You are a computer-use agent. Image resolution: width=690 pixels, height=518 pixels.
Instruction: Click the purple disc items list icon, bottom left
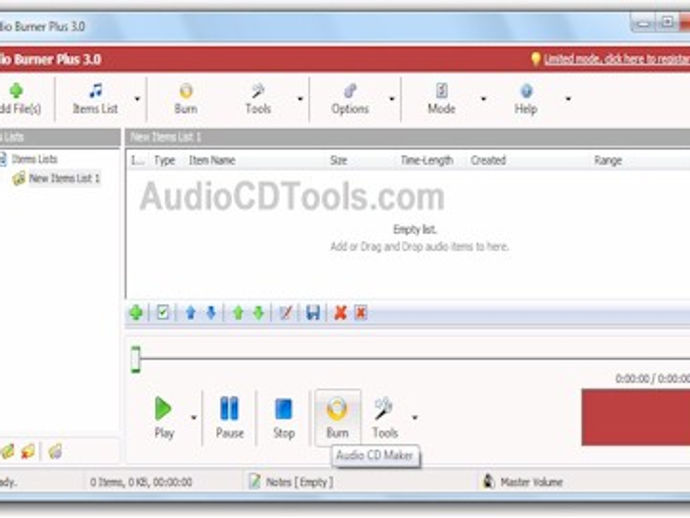click(x=55, y=452)
